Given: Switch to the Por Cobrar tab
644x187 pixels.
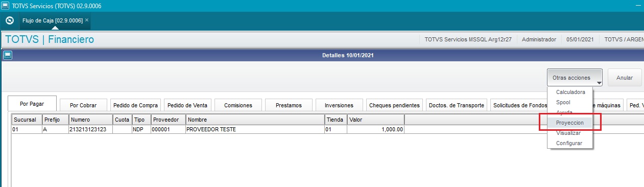Looking at the screenshot, I should pos(84,105).
